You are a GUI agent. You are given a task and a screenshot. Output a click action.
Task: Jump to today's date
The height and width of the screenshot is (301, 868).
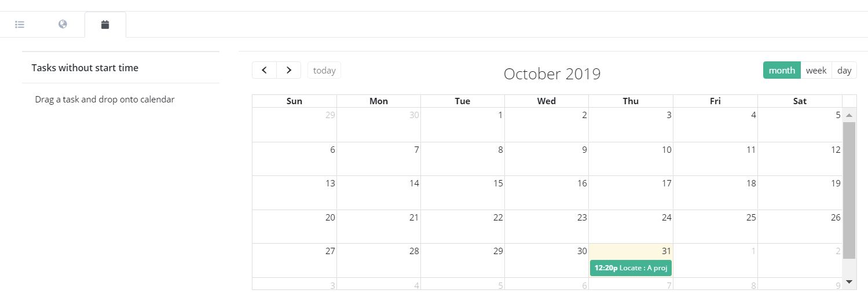[324, 70]
